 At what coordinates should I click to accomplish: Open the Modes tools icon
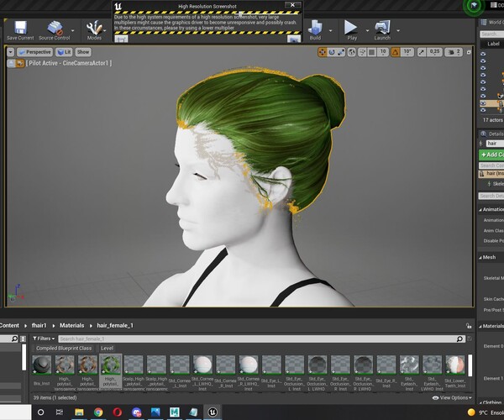pos(94,29)
